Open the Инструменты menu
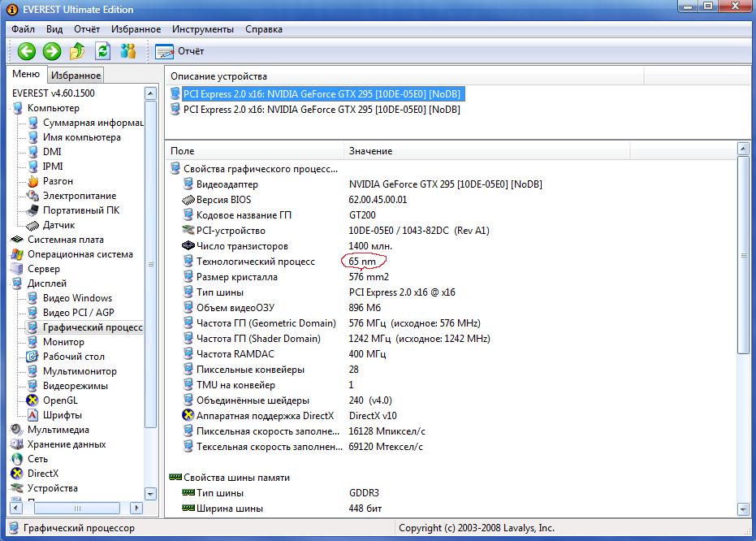 pos(202,29)
